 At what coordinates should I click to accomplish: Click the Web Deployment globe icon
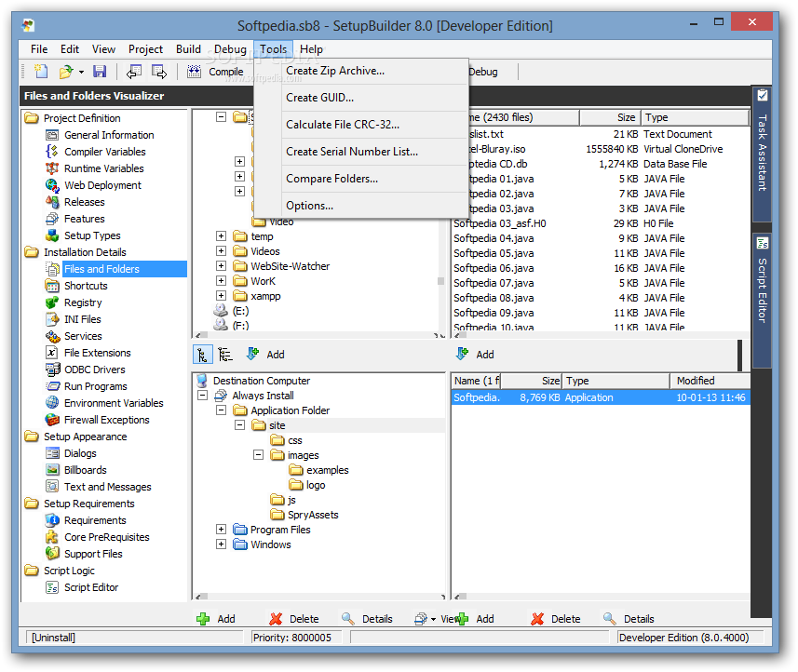pos(52,185)
